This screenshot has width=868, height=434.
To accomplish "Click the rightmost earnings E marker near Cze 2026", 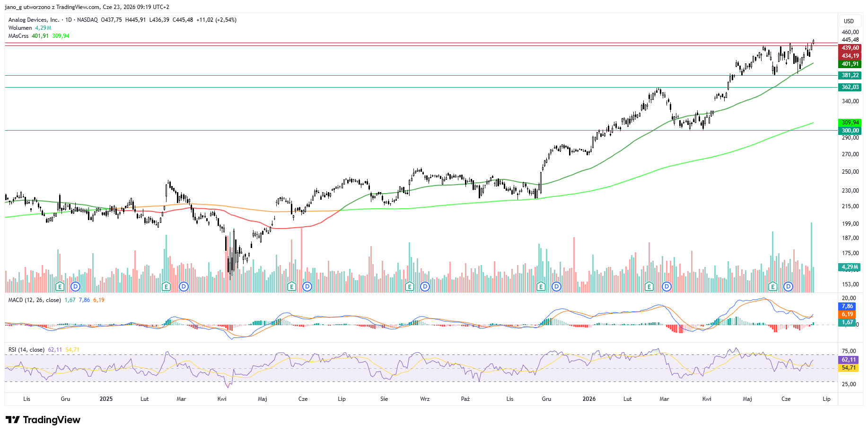I will (x=773, y=286).
